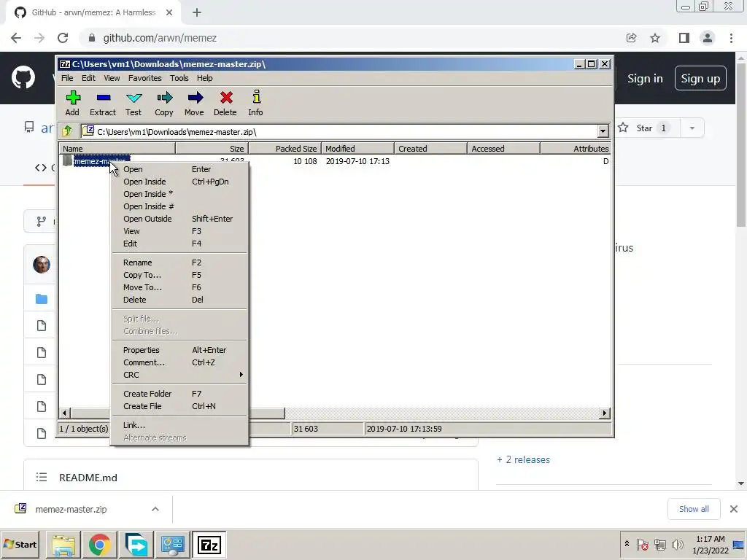
Task: Click right arrow of horizontal scrollbar
Action: tap(605, 413)
